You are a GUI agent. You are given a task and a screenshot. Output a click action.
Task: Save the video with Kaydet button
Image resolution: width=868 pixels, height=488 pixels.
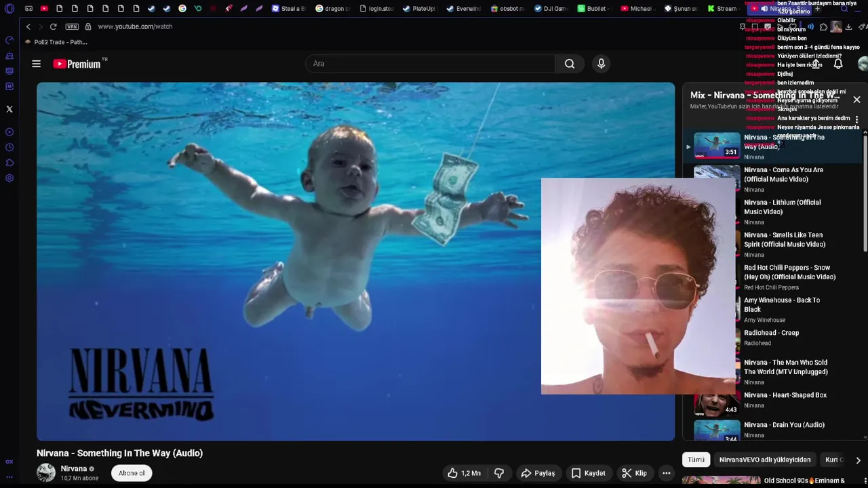pyautogui.click(x=588, y=473)
